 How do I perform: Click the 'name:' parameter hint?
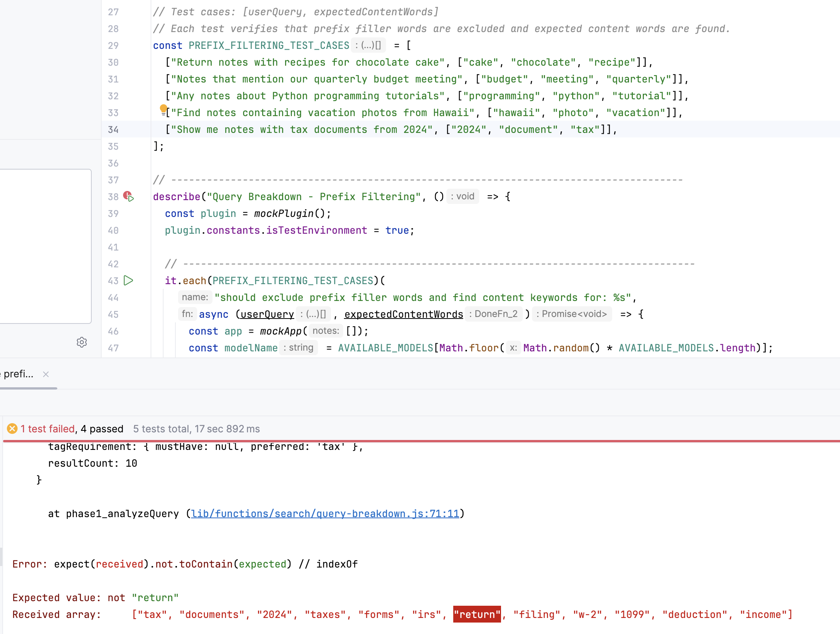195,297
